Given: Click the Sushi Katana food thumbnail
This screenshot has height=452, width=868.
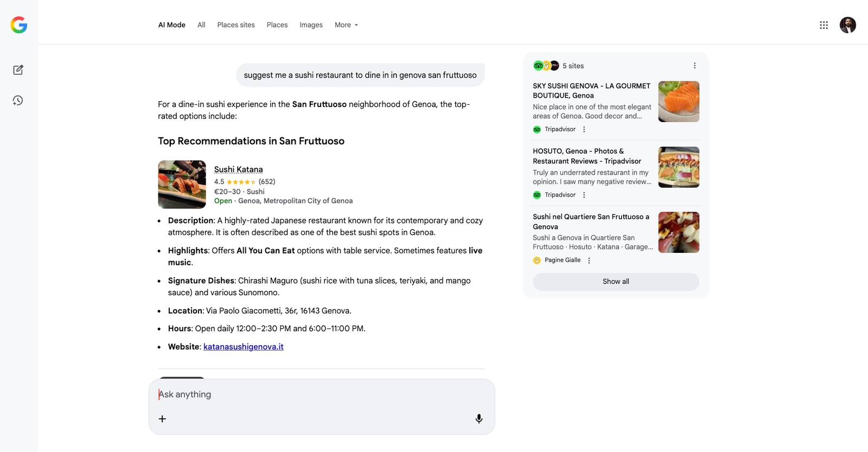Looking at the screenshot, I should click(x=182, y=184).
